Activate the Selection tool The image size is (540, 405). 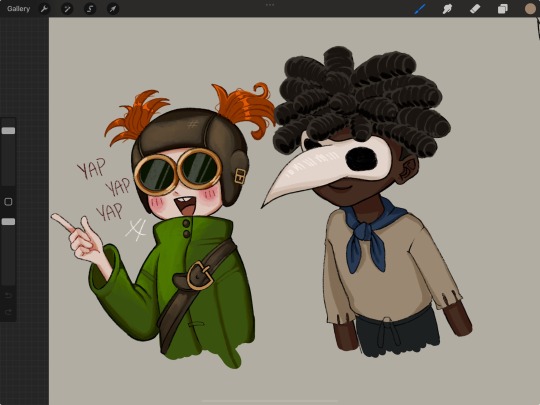click(x=90, y=9)
